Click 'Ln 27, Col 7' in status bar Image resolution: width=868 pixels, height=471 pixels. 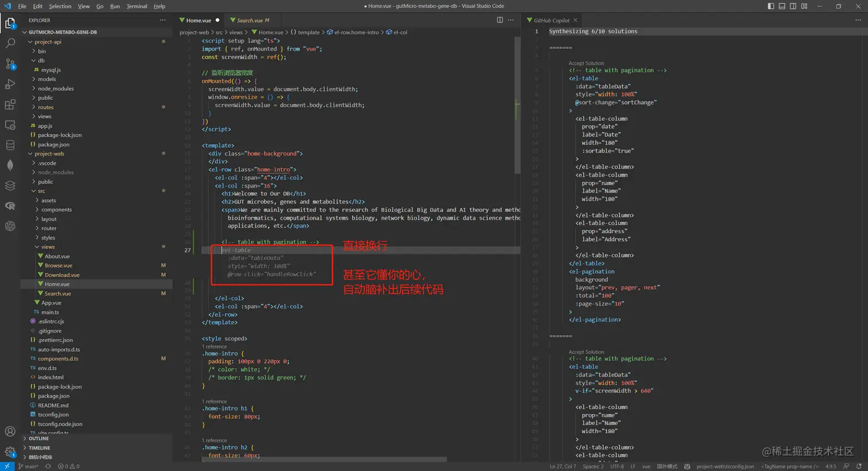click(563, 466)
